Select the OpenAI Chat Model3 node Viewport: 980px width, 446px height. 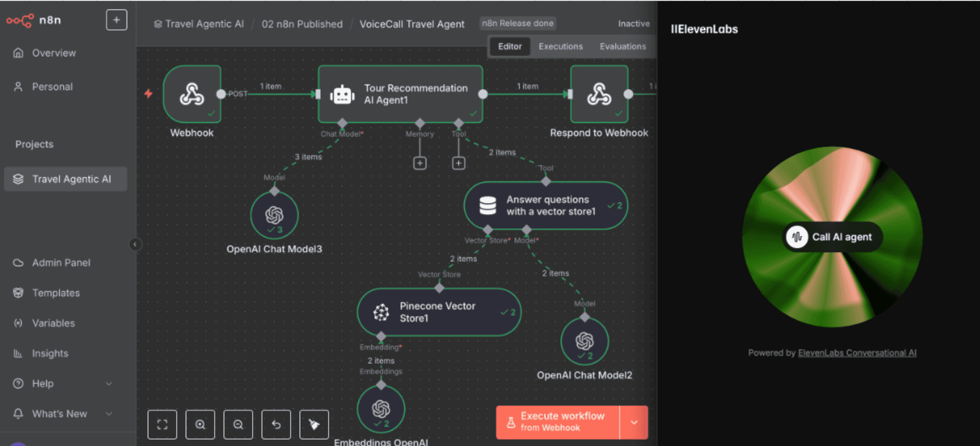(274, 215)
